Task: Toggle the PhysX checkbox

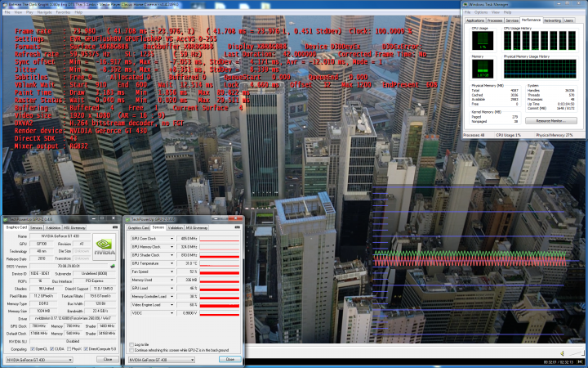Action: (69, 349)
